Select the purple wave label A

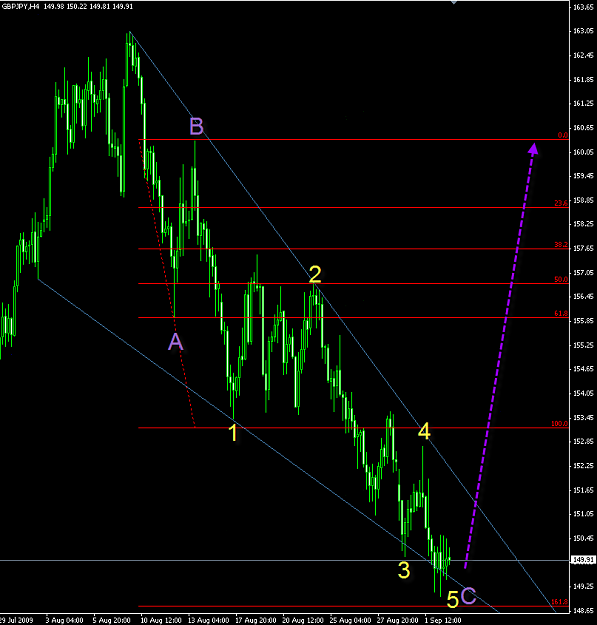click(x=176, y=342)
